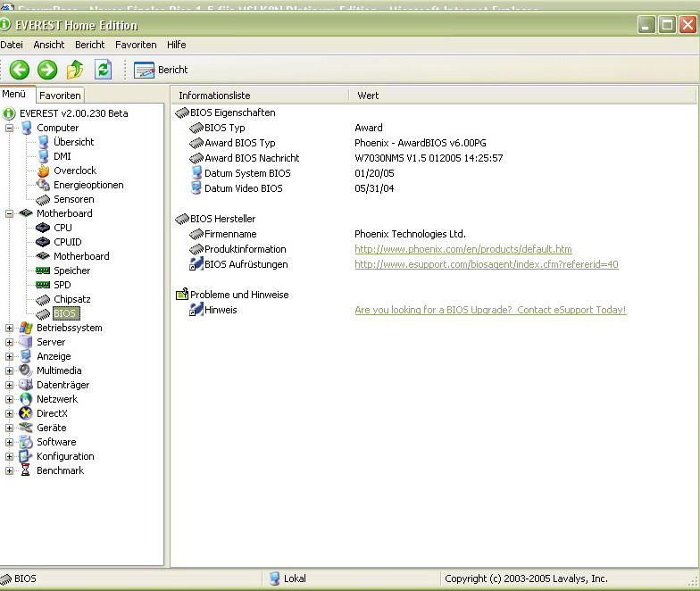Click the Wert column header
The image size is (700, 591).
pyautogui.click(x=522, y=96)
